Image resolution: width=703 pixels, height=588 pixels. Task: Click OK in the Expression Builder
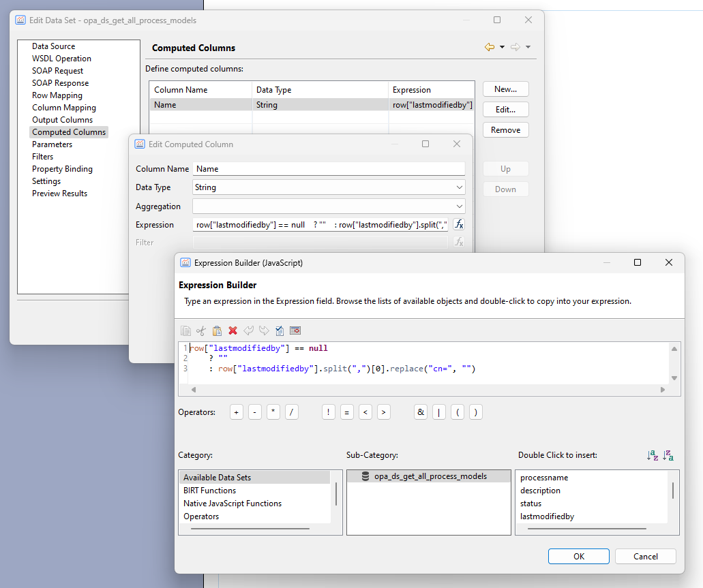579,556
